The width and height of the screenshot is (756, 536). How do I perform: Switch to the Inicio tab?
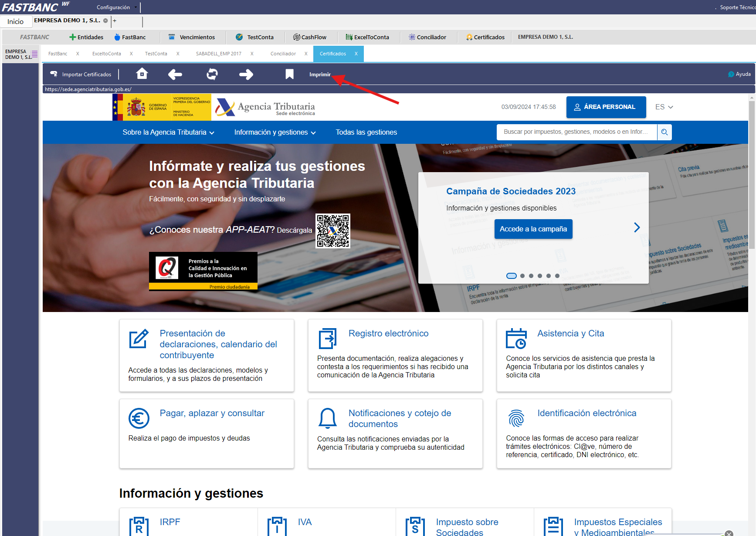pyautogui.click(x=16, y=21)
